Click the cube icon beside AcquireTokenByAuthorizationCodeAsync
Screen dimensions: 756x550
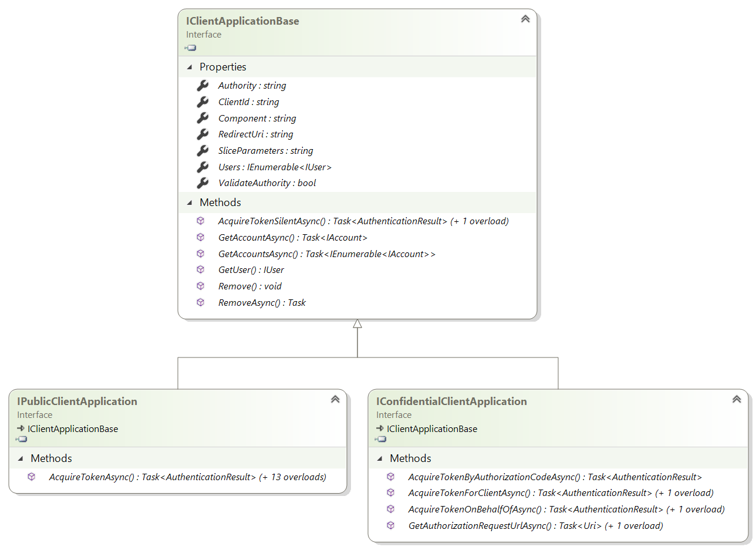(x=391, y=477)
